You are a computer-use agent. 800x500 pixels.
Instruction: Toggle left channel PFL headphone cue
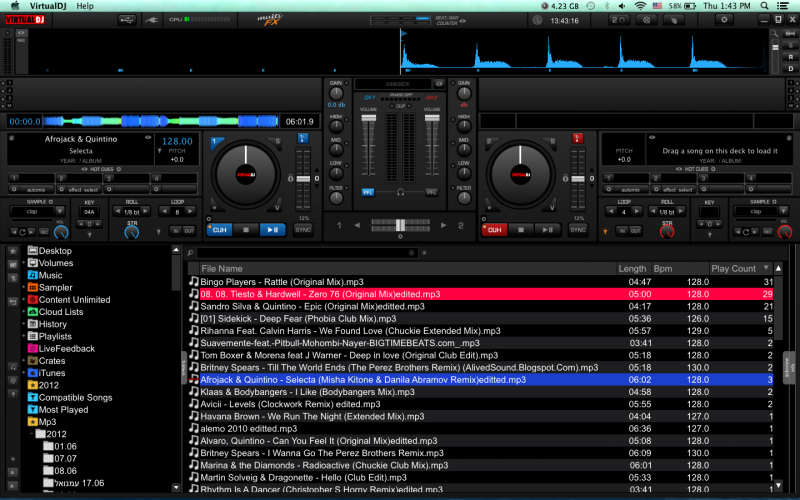pos(367,191)
